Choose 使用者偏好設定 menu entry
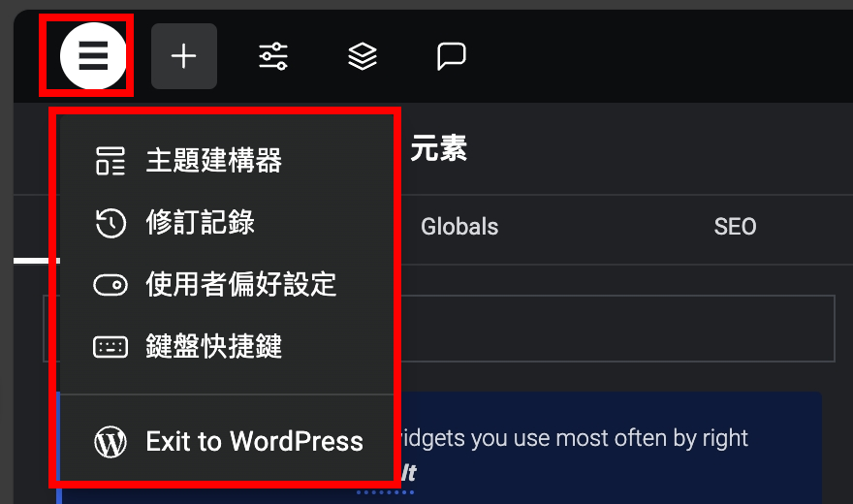This screenshot has height=504, width=853. tap(240, 285)
